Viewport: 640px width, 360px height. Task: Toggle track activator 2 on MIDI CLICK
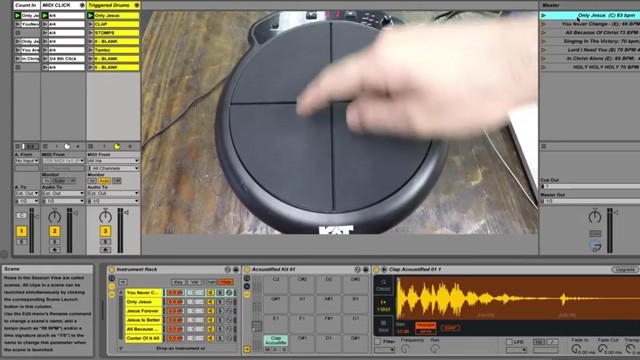(x=55, y=231)
